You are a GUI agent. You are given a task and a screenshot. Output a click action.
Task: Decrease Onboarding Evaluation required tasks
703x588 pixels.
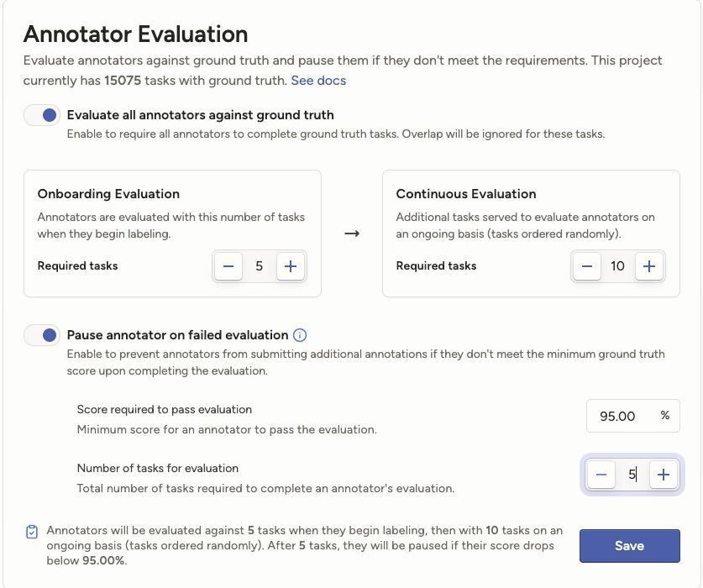click(x=228, y=266)
